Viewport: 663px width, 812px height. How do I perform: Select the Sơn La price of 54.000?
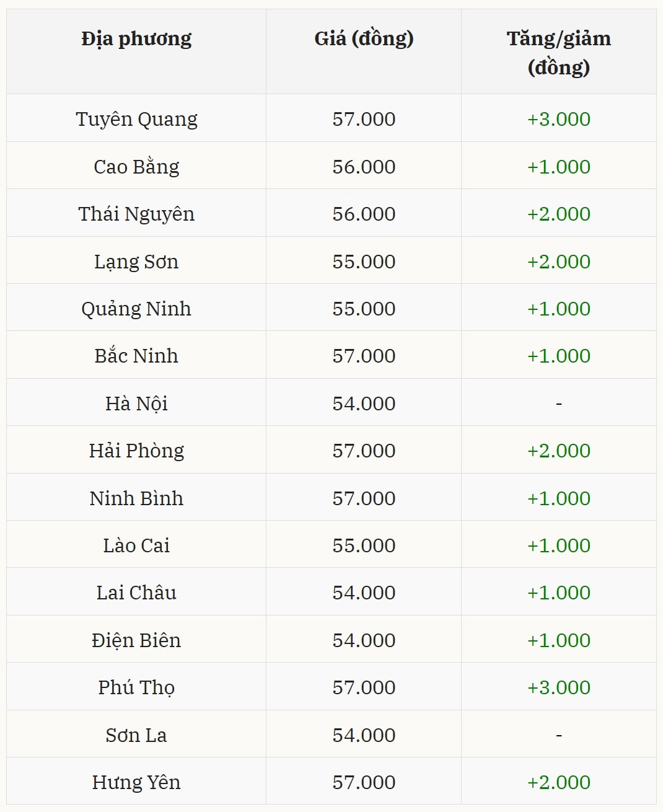[364, 735]
